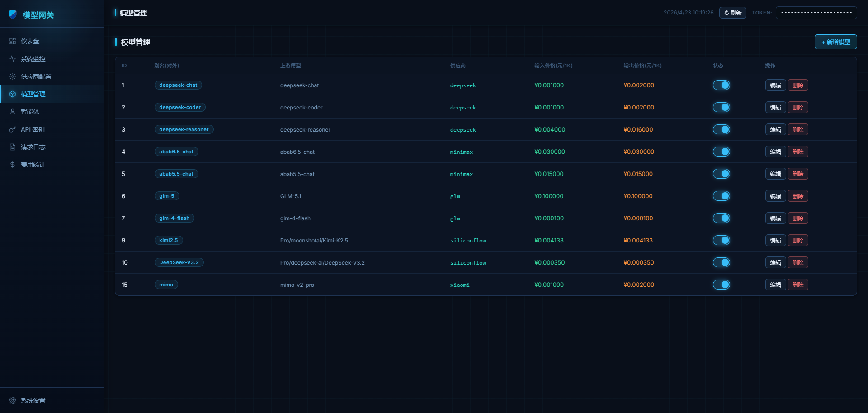The height and width of the screenshot is (413, 868).
Task: Click the 新增模型 button
Action: click(x=836, y=42)
